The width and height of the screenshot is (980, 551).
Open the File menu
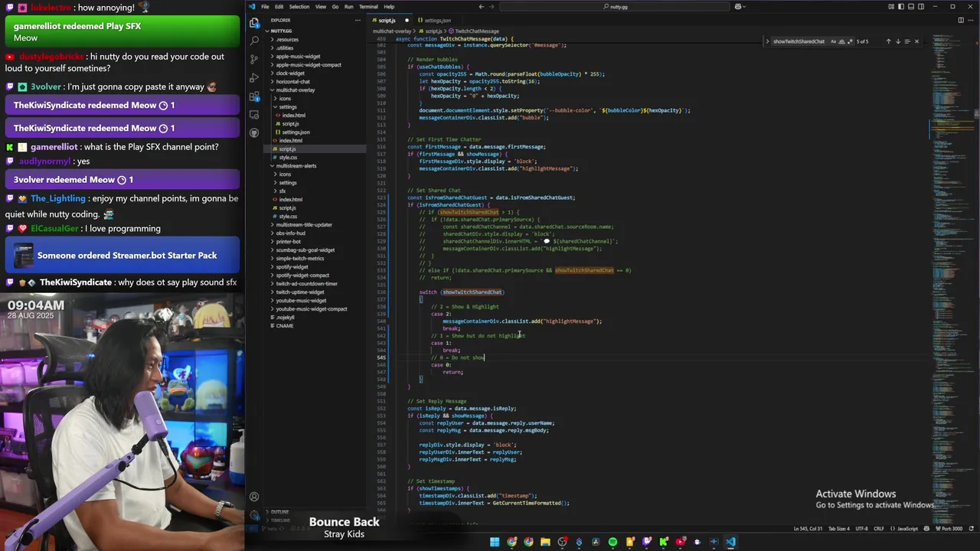click(x=265, y=6)
